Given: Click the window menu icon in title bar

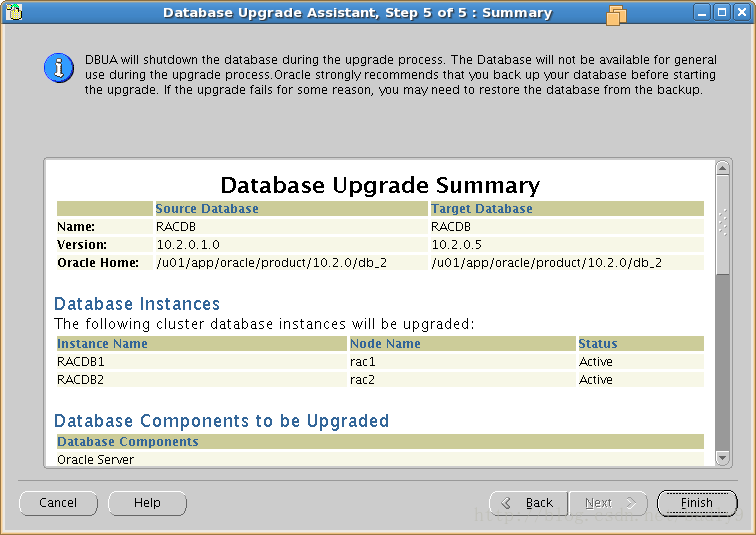Looking at the screenshot, I should pyautogui.click(x=14, y=12).
